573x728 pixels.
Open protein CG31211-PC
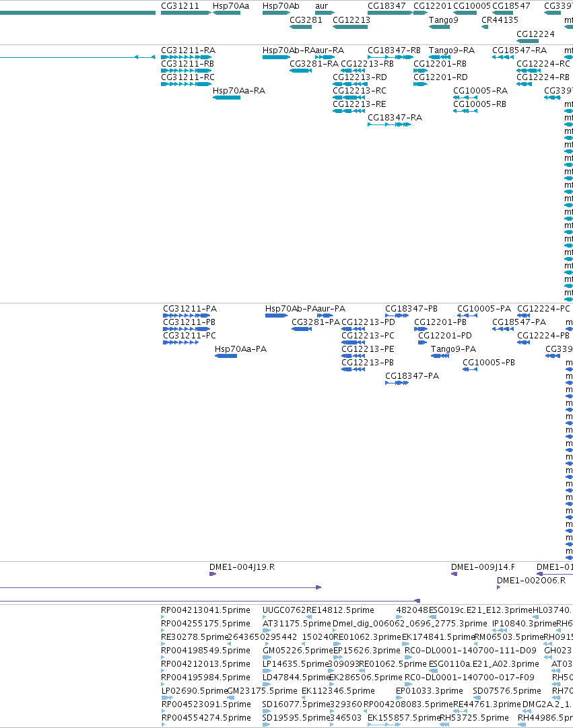[190, 336]
